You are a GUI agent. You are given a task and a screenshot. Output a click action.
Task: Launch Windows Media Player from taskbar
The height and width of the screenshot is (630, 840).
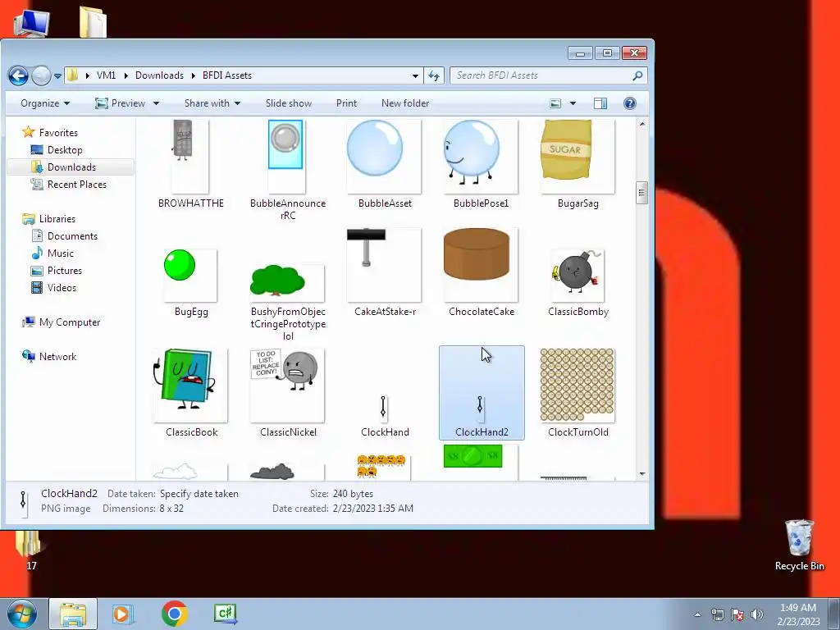[x=122, y=614]
